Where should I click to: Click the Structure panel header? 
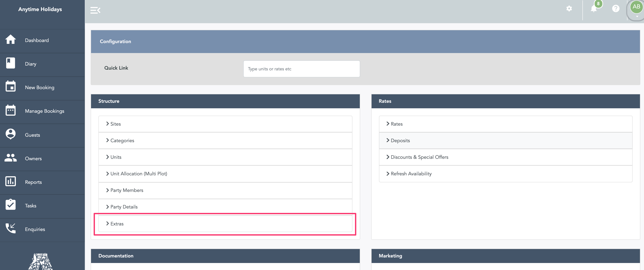(x=225, y=101)
